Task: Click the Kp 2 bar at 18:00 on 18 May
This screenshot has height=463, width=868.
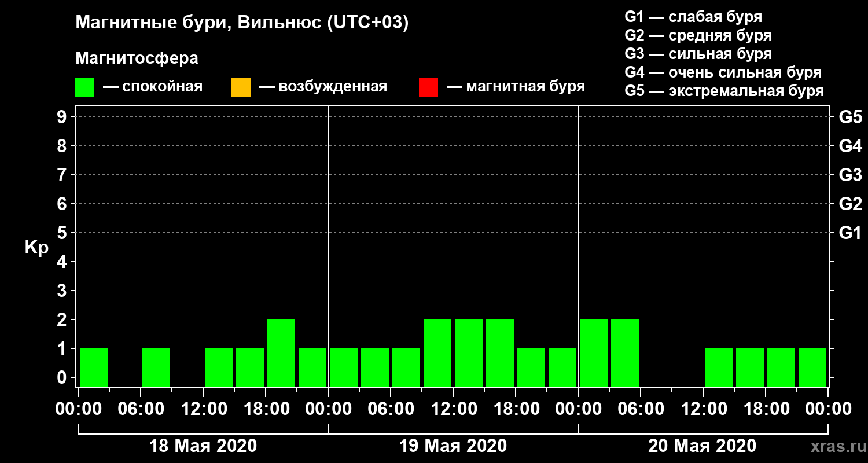Action: click(x=281, y=352)
